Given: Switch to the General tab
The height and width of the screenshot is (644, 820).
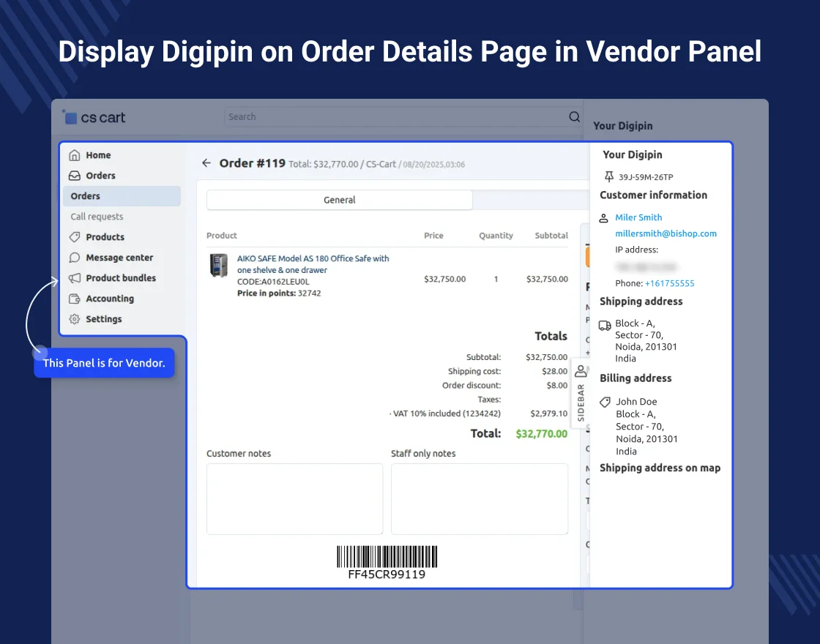Looking at the screenshot, I should [x=340, y=200].
